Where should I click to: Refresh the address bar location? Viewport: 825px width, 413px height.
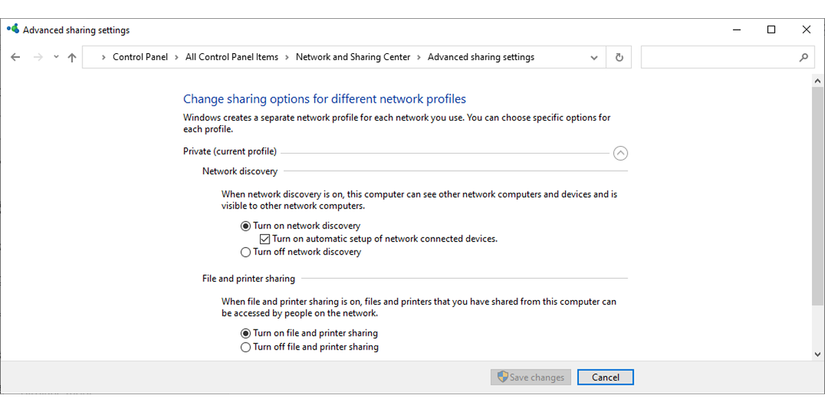pyautogui.click(x=619, y=58)
